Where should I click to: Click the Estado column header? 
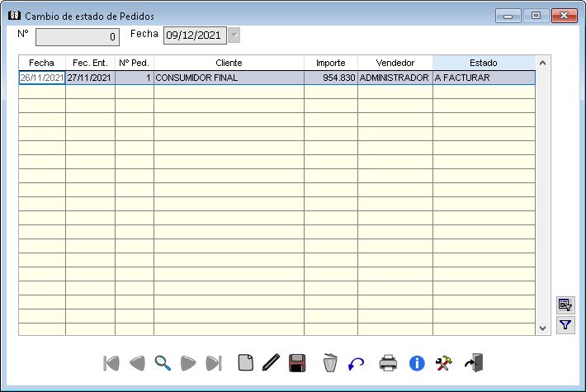click(x=483, y=63)
